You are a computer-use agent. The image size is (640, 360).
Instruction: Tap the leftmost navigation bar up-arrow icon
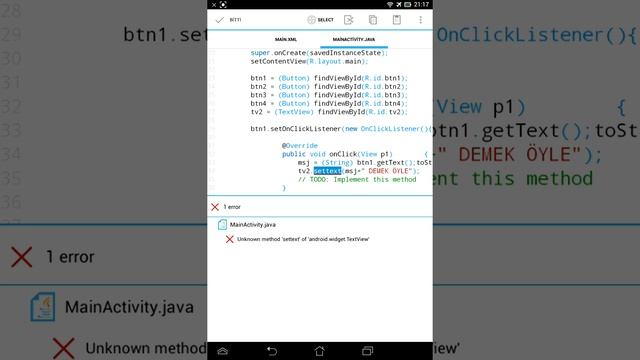click(x=223, y=351)
